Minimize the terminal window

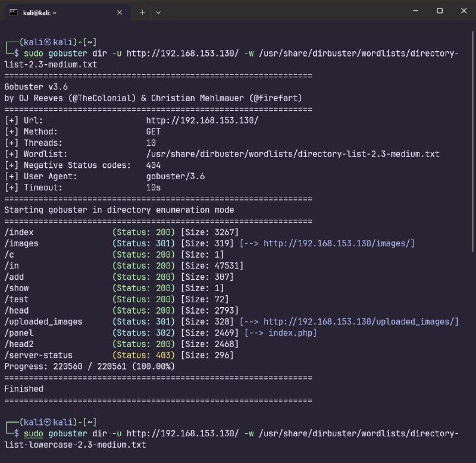(412, 11)
